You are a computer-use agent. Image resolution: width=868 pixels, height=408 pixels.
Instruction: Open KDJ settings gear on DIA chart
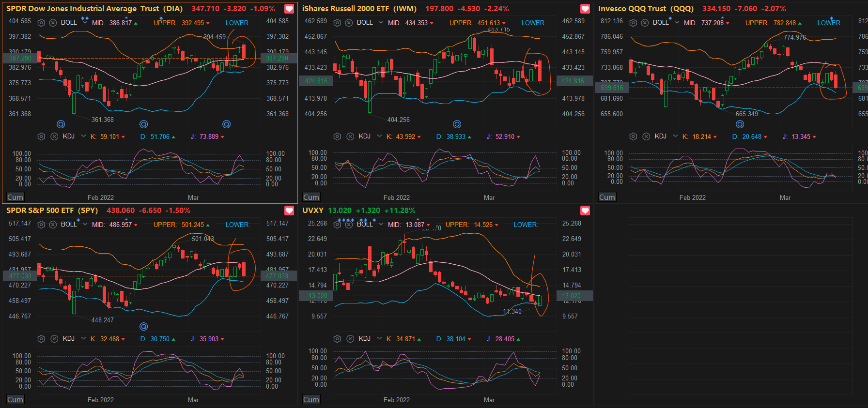[42, 136]
